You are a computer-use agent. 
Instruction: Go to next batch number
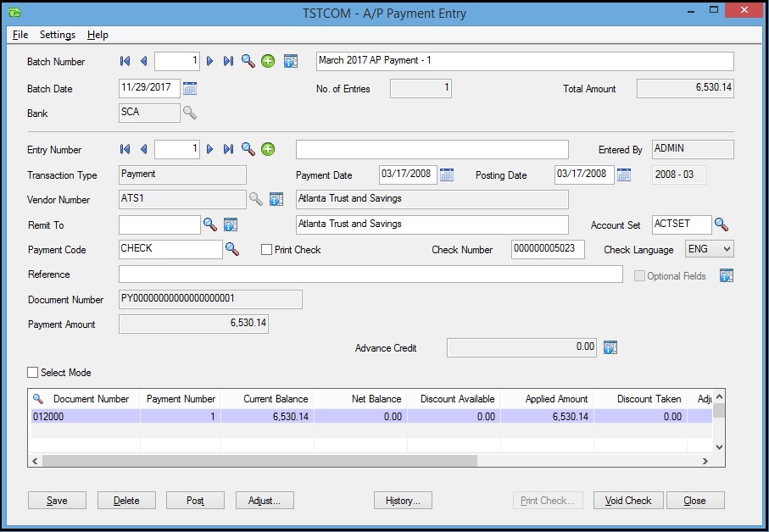[x=210, y=61]
